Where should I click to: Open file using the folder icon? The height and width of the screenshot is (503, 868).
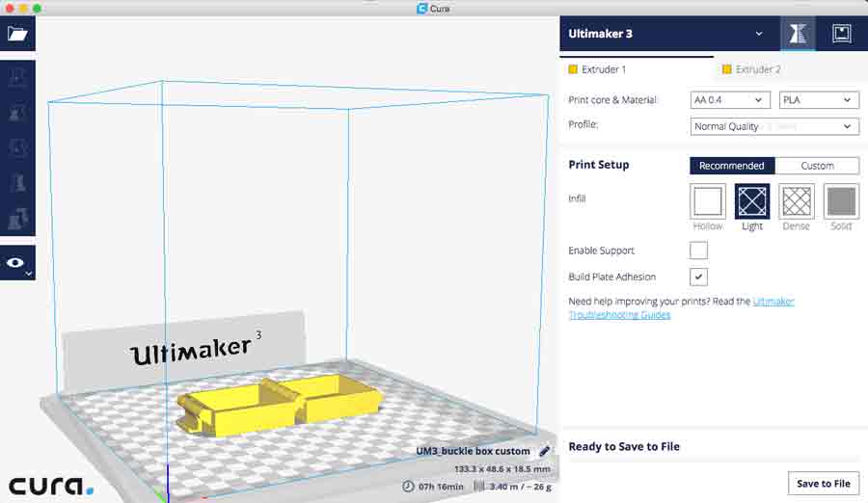[x=17, y=34]
